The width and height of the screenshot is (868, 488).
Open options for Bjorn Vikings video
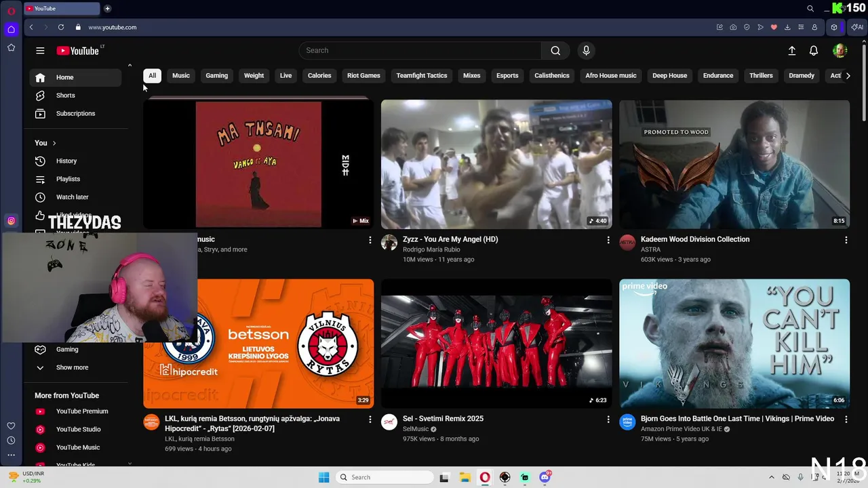(x=846, y=420)
